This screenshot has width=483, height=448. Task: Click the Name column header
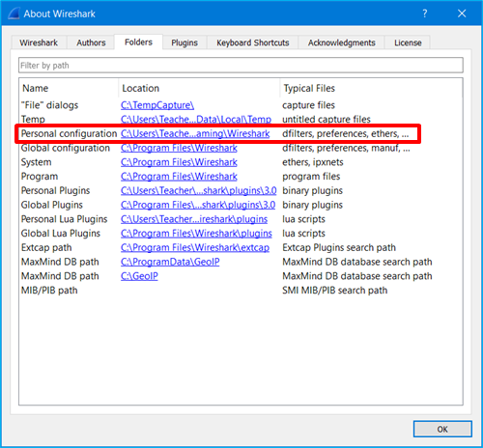36,88
